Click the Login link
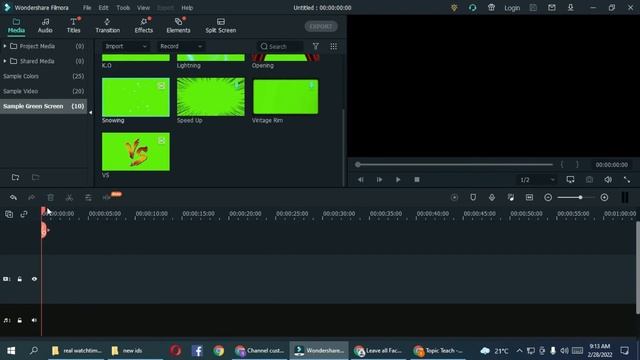640x360 pixels. click(x=512, y=8)
